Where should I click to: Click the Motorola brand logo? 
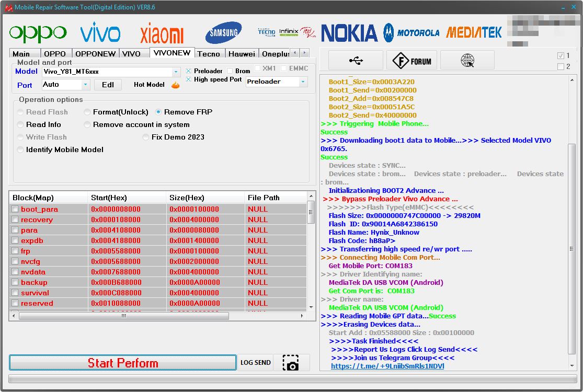411,33
